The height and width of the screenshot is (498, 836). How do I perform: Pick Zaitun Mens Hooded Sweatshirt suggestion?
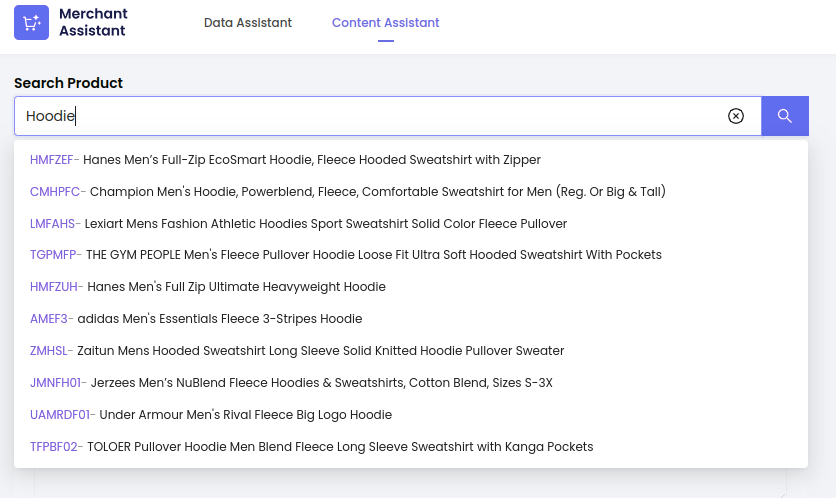click(x=411, y=351)
